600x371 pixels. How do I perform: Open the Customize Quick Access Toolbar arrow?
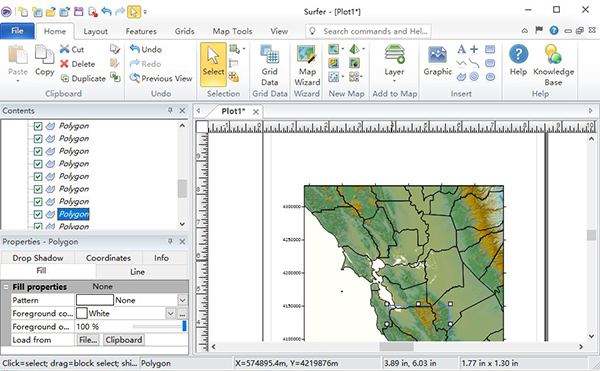click(145, 12)
